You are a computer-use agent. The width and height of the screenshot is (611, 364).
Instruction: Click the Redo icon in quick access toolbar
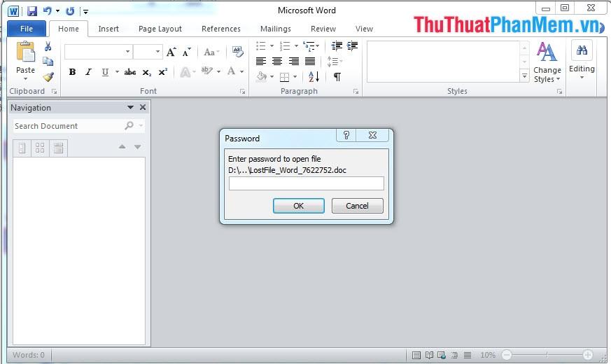click(70, 11)
